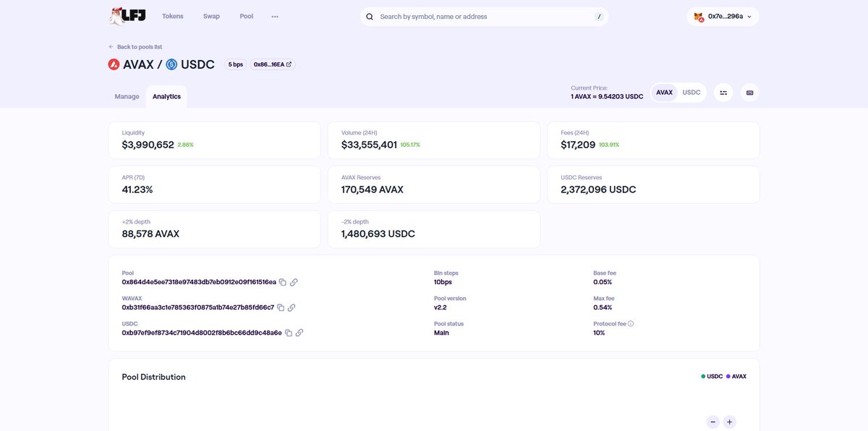This screenshot has width=868, height=431.
Task: Click the Pool Distribution heading
Action: point(153,377)
